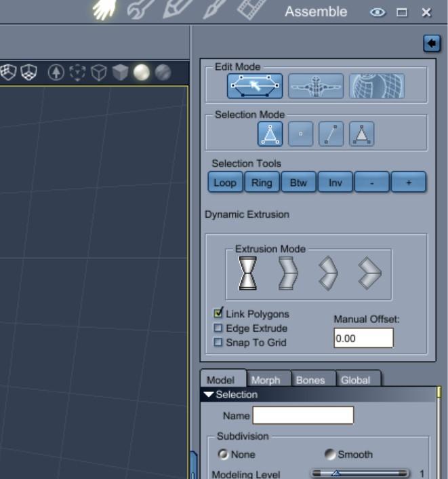Collapse the Selection section triangle

coord(209,394)
